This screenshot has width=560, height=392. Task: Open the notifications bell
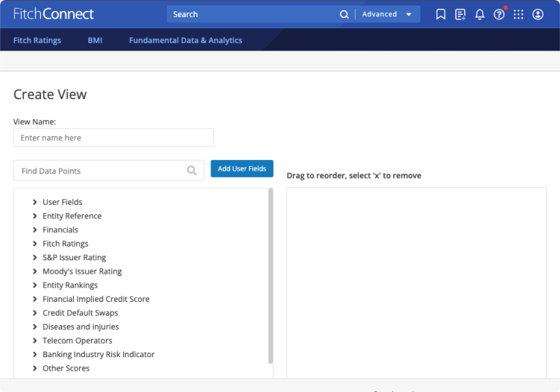click(x=479, y=14)
